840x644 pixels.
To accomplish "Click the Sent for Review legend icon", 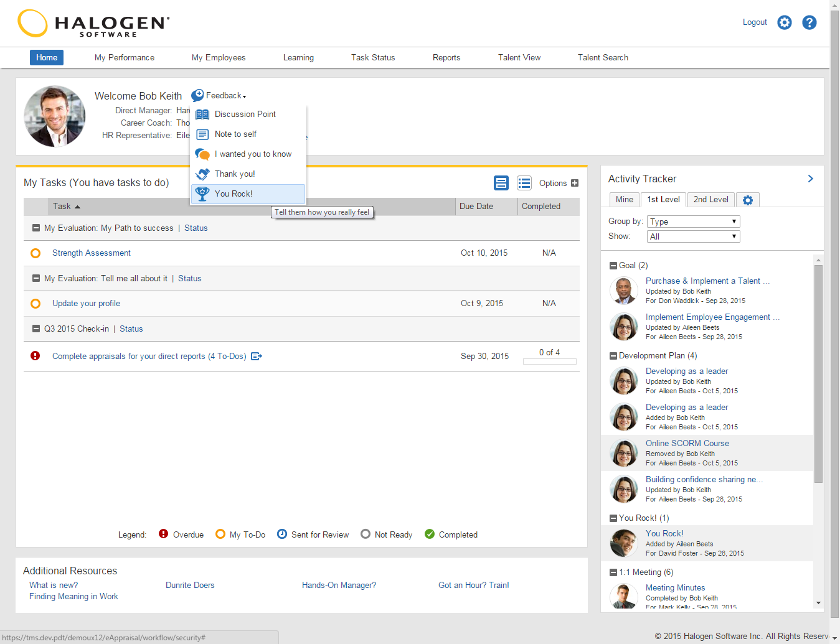I will (282, 534).
